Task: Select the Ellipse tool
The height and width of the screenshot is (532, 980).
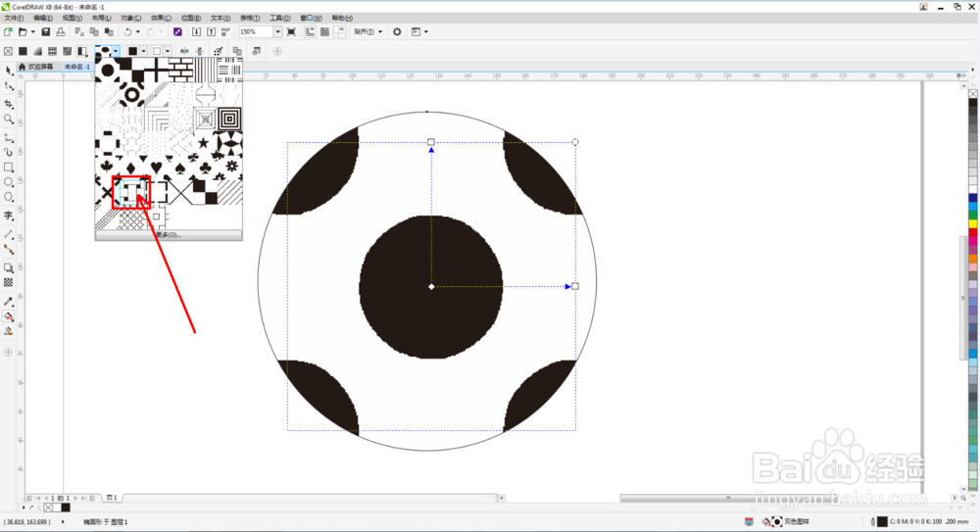Action: (x=9, y=182)
